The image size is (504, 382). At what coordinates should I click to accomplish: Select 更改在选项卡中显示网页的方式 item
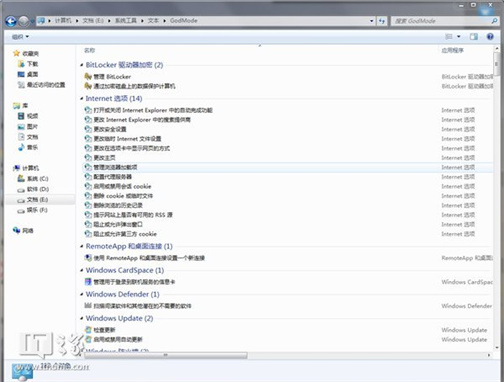[x=132, y=148]
